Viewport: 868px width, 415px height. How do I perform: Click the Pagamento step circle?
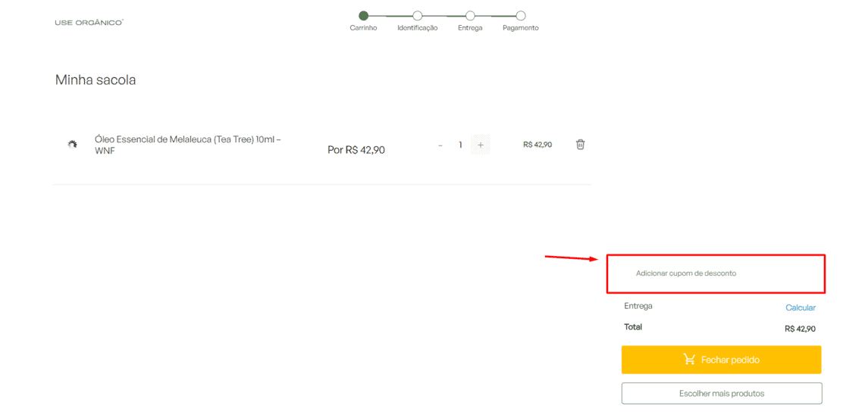click(x=521, y=15)
